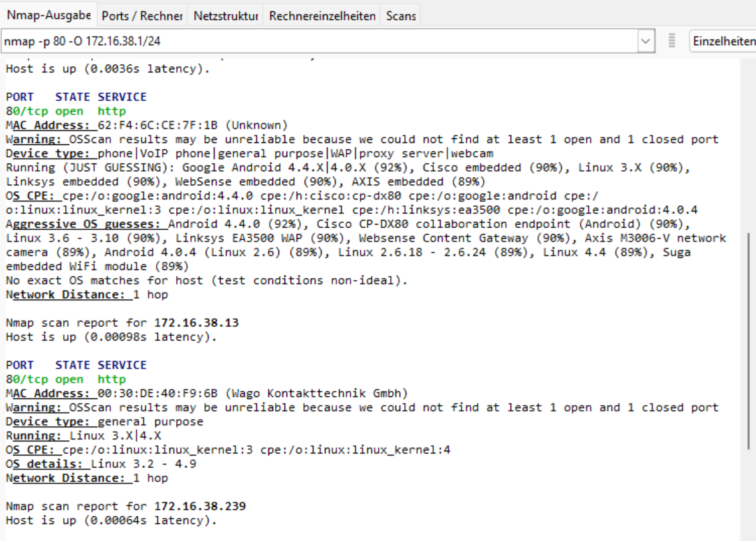
Task: Show the Rechnereinzelheiten tab
Action: pos(322,15)
